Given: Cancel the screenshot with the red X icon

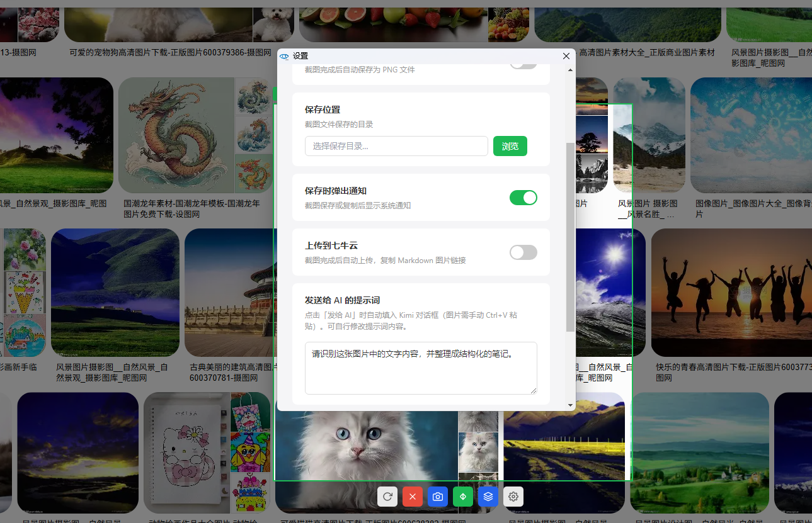Looking at the screenshot, I should 413,497.
